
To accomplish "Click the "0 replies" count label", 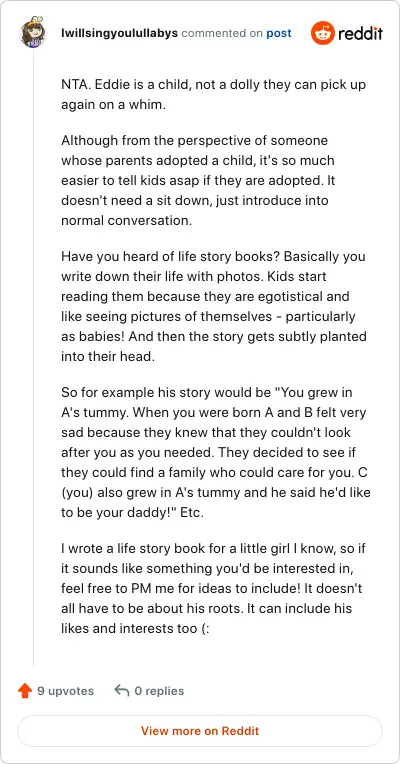I will pos(158,691).
